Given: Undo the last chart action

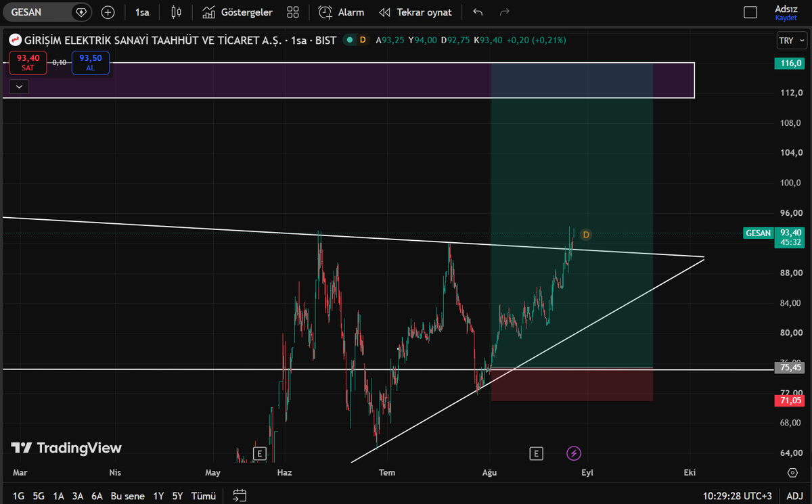Looking at the screenshot, I should pos(478,12).
